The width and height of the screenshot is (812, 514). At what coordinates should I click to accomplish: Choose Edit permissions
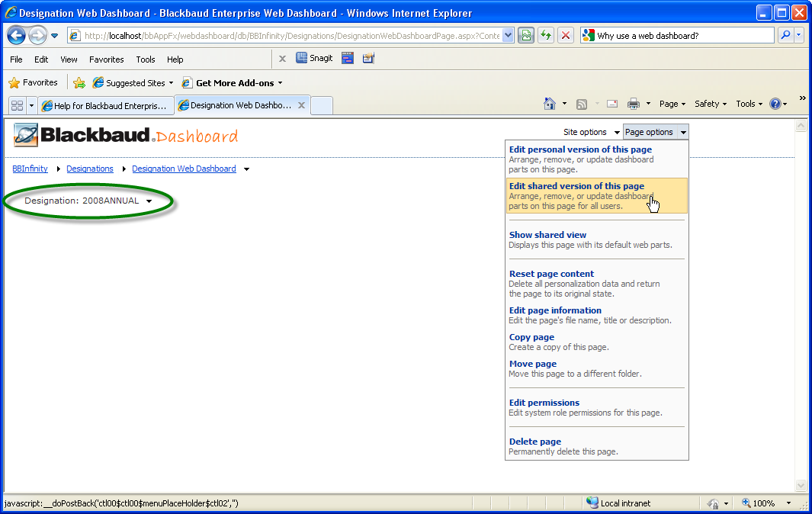click(596, 407)
